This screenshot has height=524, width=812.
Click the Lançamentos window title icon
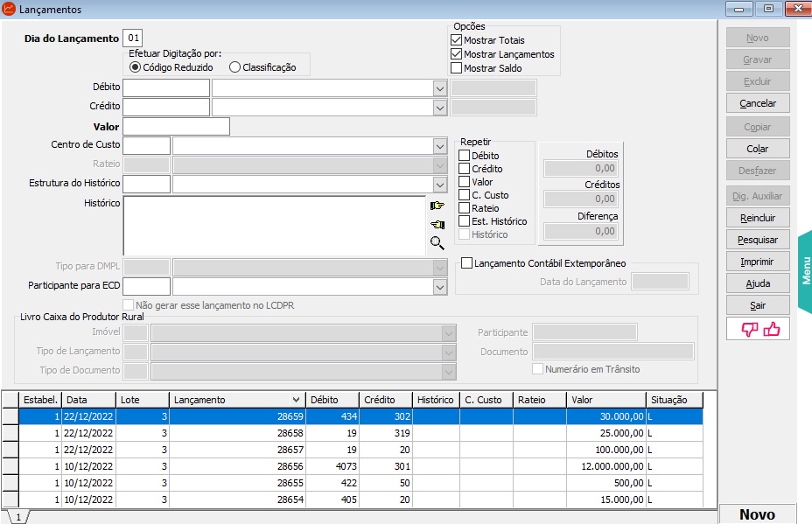pyautogui.click(x=9, y=10)
